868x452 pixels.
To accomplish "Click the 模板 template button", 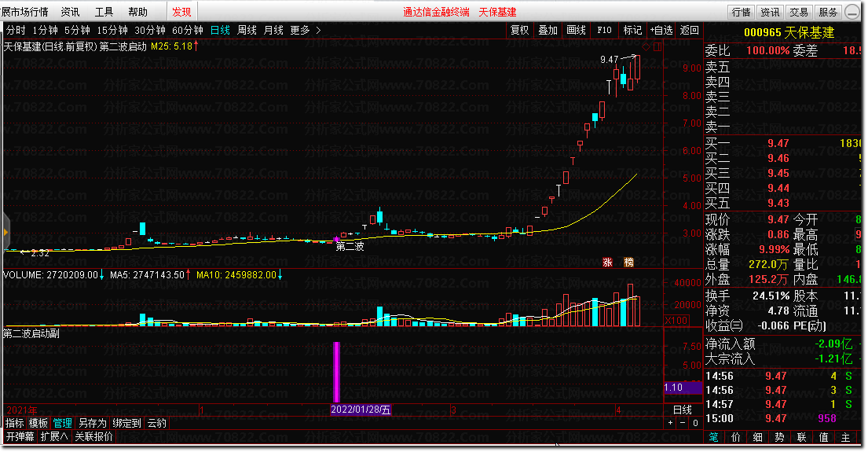I will coord(38,423).
